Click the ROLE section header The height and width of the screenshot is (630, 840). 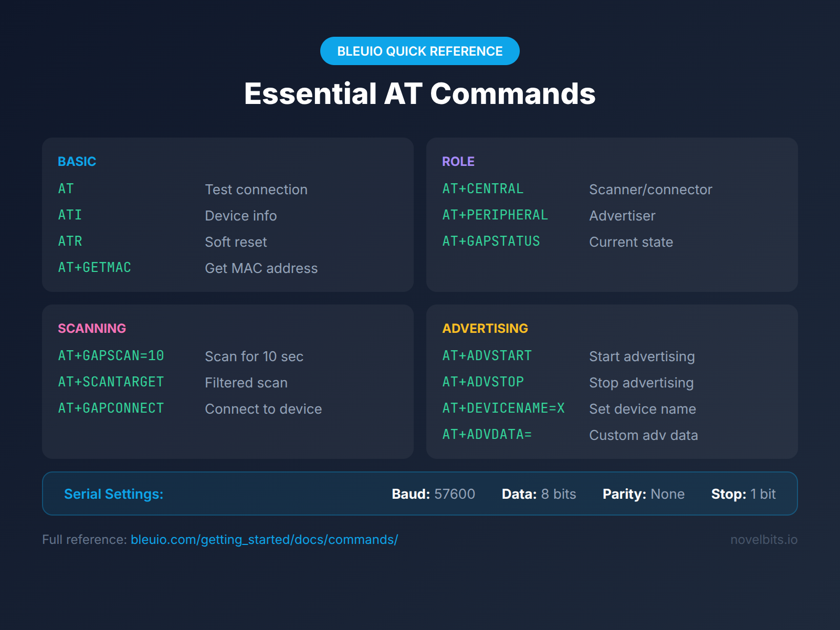click(458, 162)
